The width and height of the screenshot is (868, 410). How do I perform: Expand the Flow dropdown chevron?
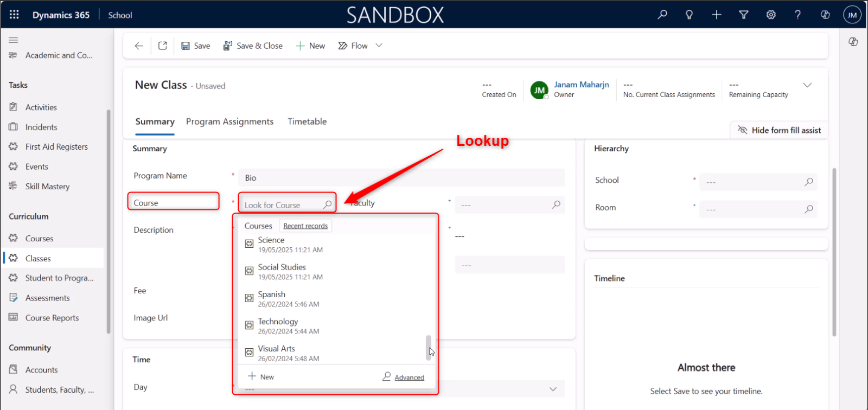(x=379, y=46)
